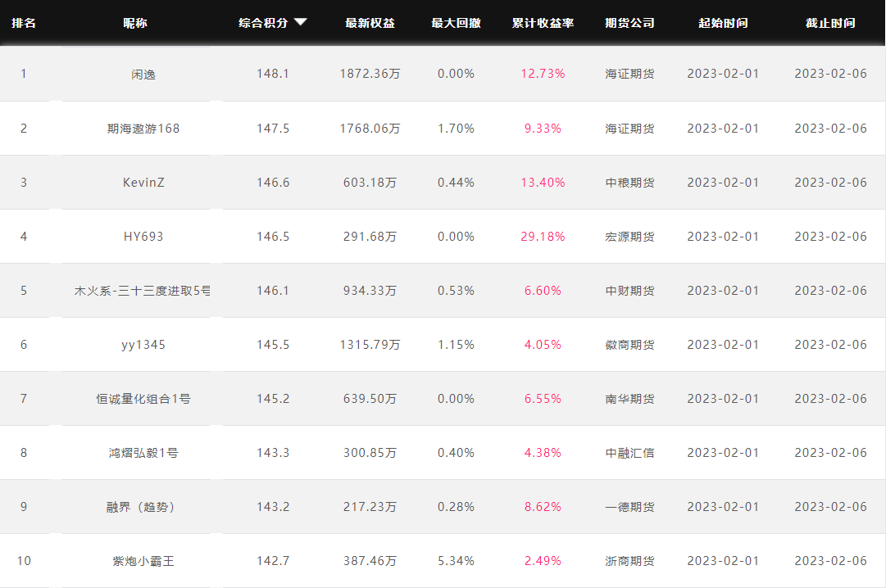Select the score 142.7
This screenshot has height=588, width=886.
coord(273,561)
